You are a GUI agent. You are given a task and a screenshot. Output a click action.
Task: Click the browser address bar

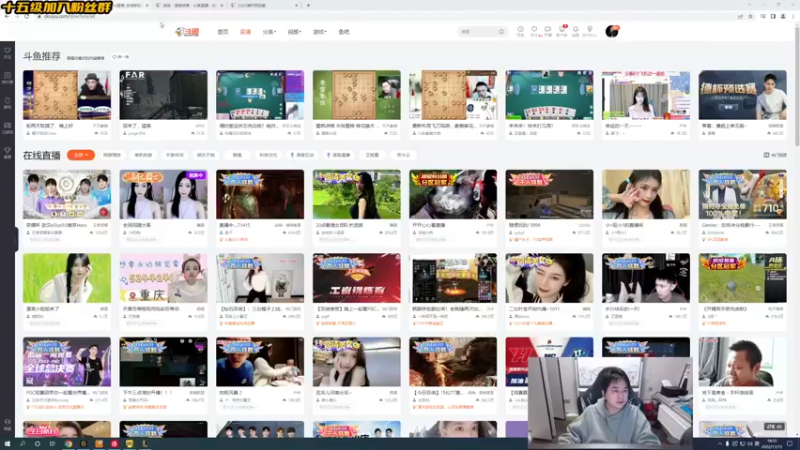388,16
